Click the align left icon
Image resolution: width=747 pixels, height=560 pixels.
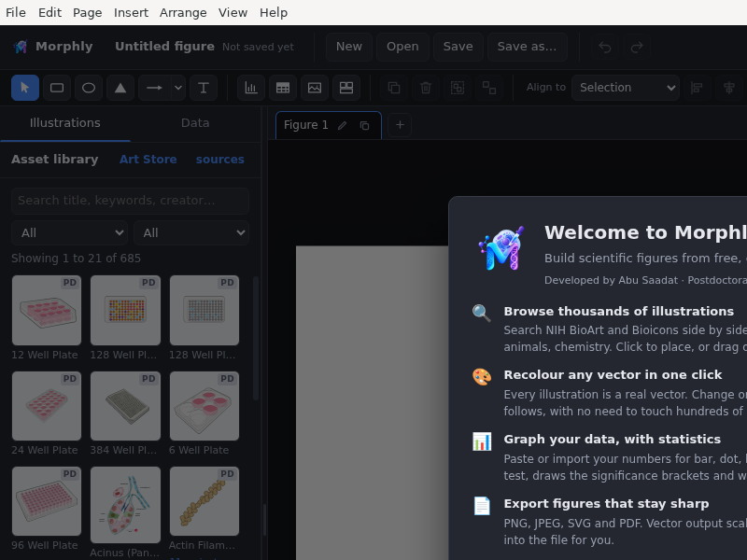tap(697, 88)
